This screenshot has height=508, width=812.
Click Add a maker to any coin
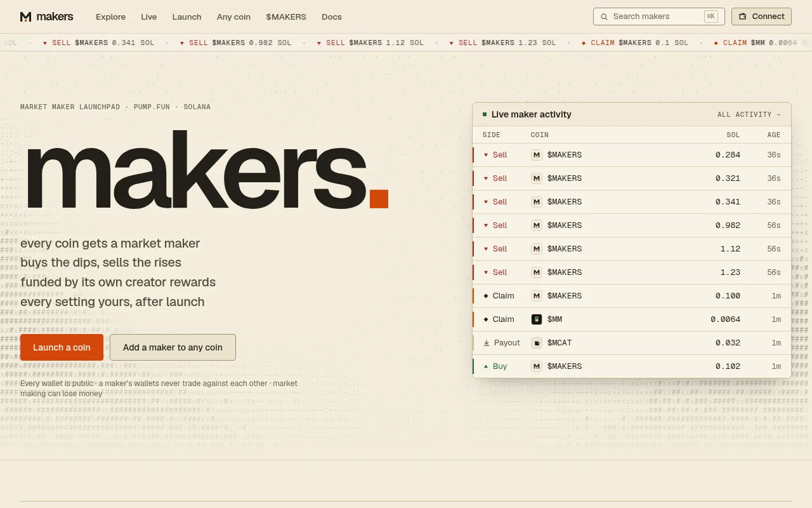tap(173, 347)
